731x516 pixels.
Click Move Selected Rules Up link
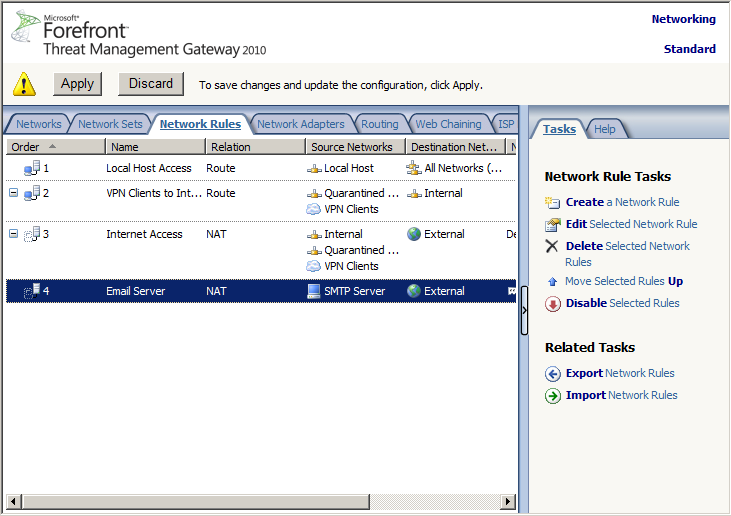click(x=624, y=281)
